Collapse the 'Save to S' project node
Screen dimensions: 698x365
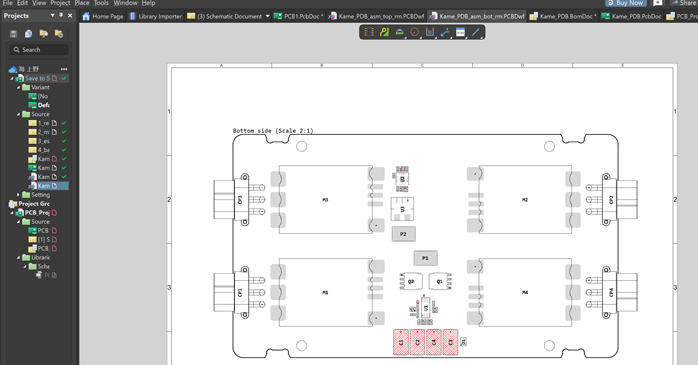tap(12, 78)
